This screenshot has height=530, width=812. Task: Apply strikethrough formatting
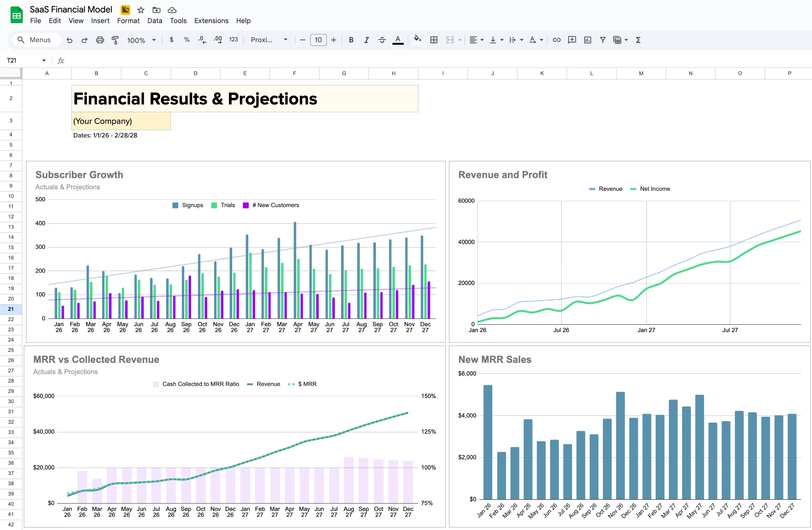tap(382, 40)
